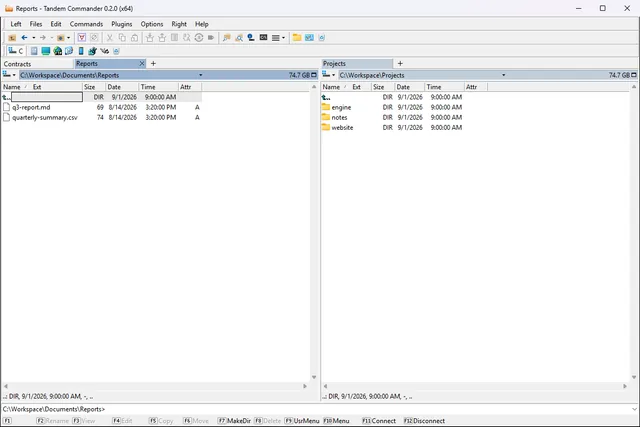Open the command line history dropdown

coord(634,409)
